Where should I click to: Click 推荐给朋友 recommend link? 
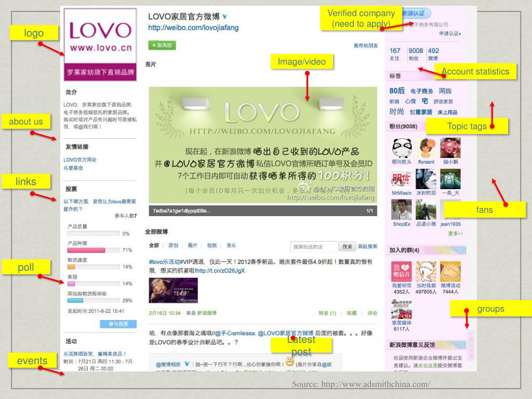[x=365, y=46]
